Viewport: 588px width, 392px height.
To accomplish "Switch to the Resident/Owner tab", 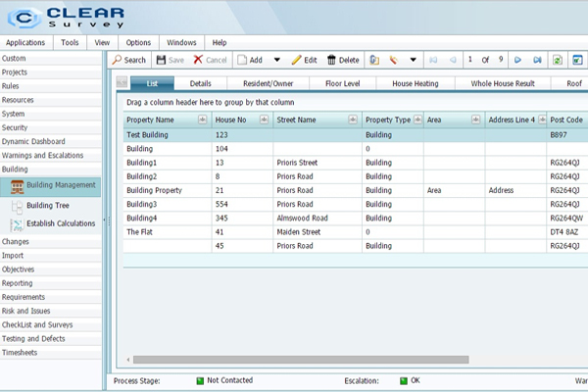I will click(x=269, y=83).
